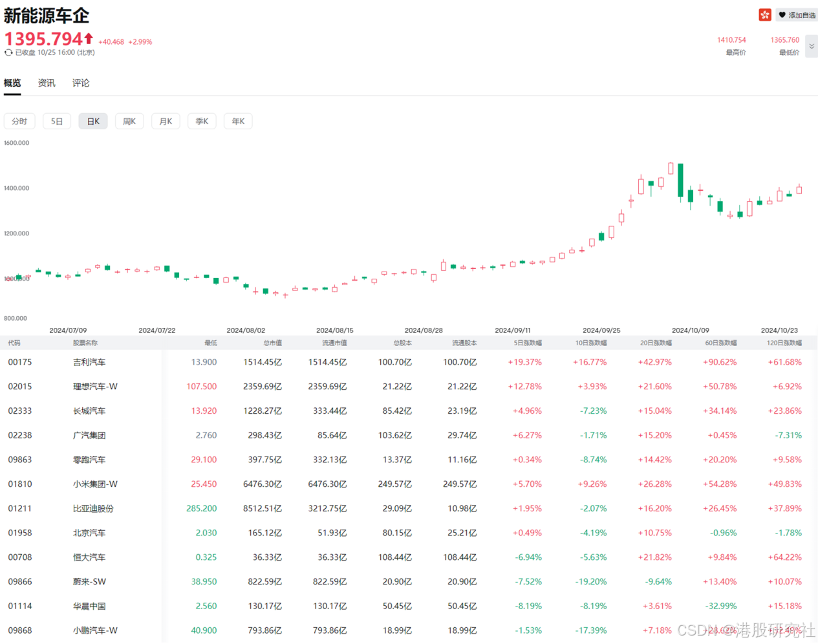Select the 年K chart period
Image resolution: width=818 pixels, height=644 pixels.
(x=238, y=121)
